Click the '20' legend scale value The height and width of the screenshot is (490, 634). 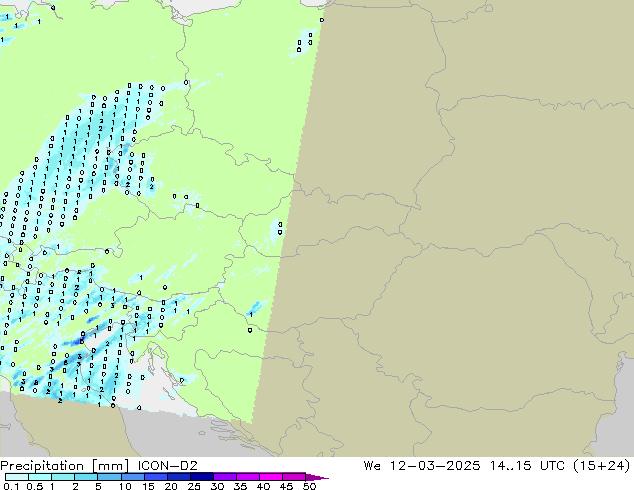tap(171, 486)
